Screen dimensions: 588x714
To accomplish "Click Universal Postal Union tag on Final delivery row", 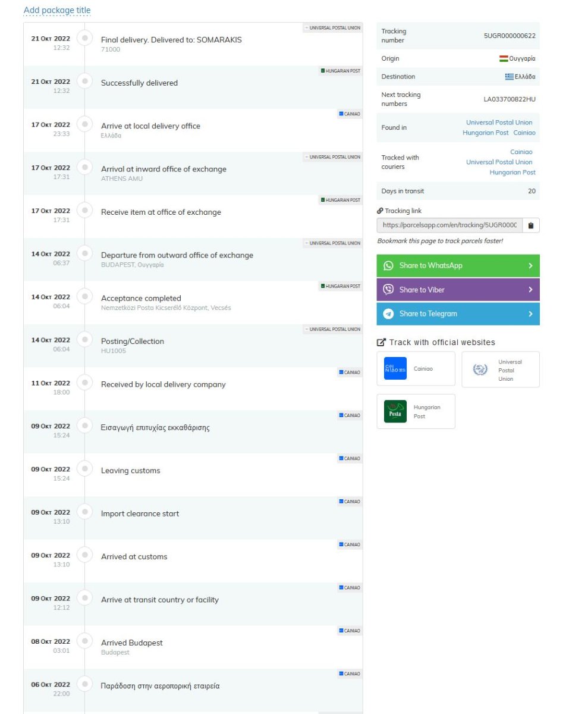I will [332, 27].
